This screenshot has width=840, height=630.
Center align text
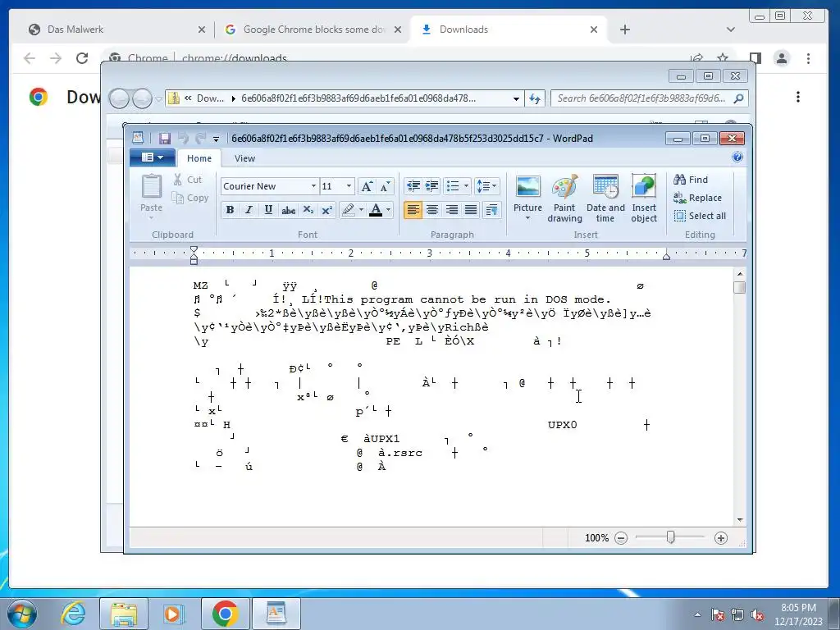pos(431,209)
